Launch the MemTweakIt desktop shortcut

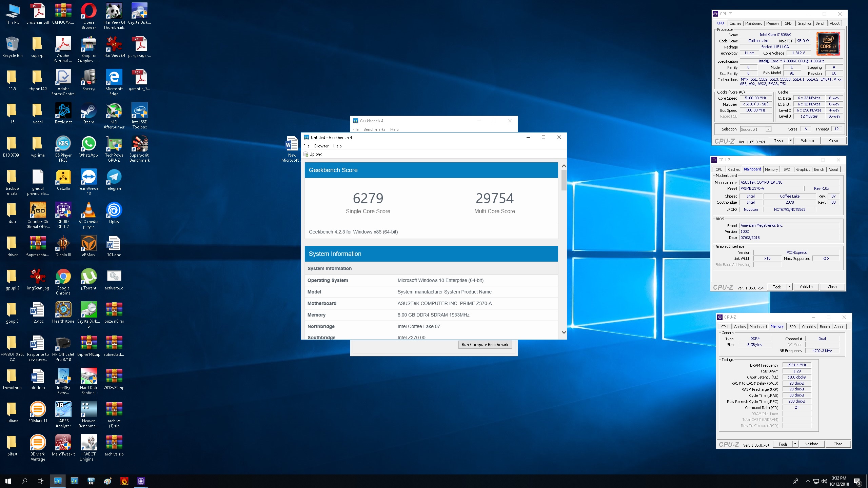[63, 445]
